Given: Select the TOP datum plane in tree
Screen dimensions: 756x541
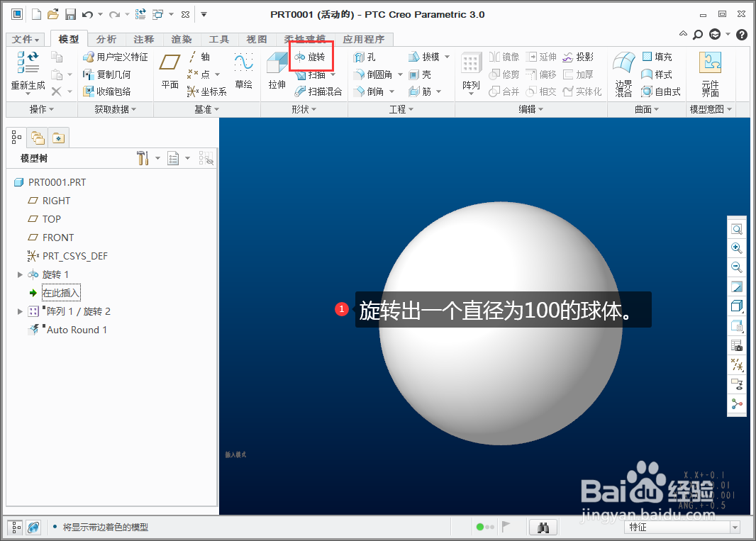Looking at the screenshot, I should [44, 219].
